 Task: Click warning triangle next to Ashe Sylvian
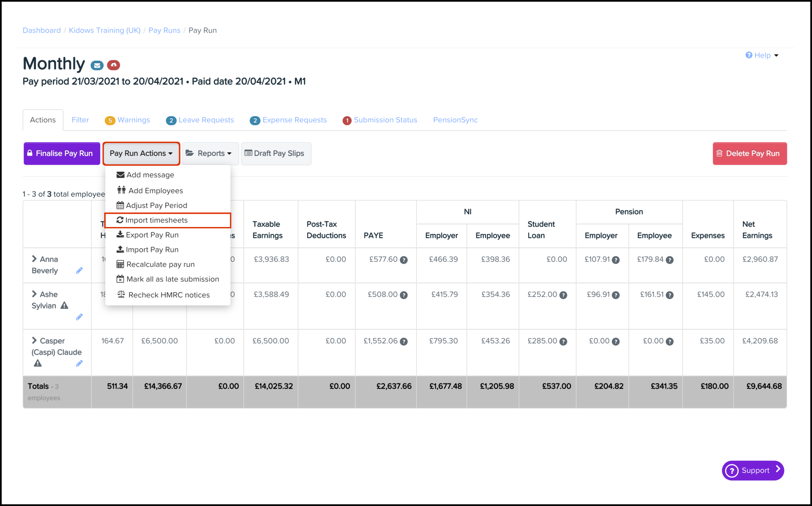tap(64, 305)
